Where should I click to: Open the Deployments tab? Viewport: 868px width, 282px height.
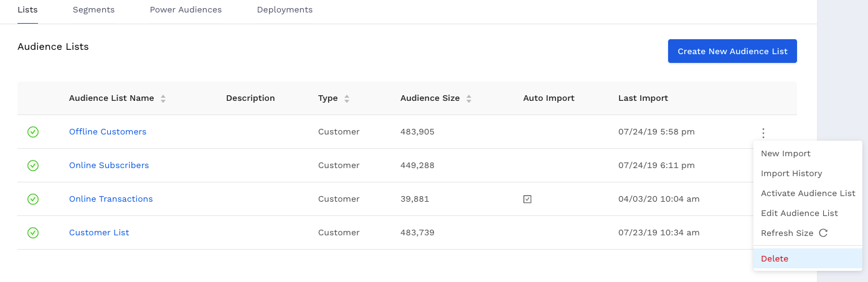(285, 10)
